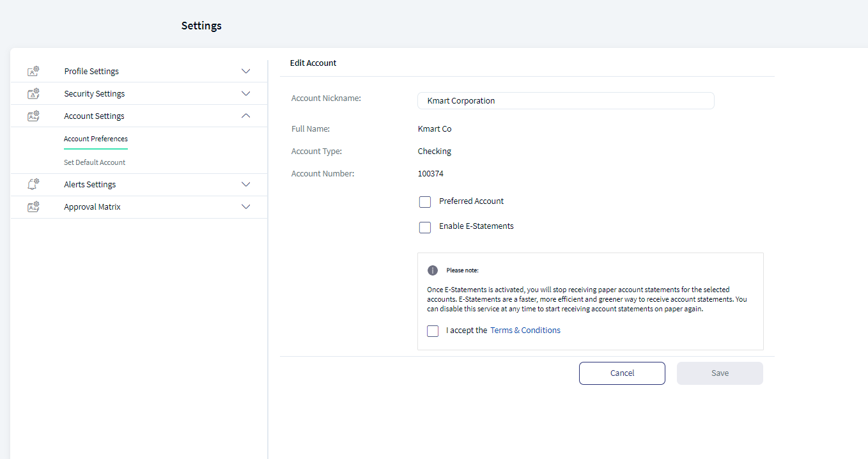Open the Terms & Conditions link

525,331
